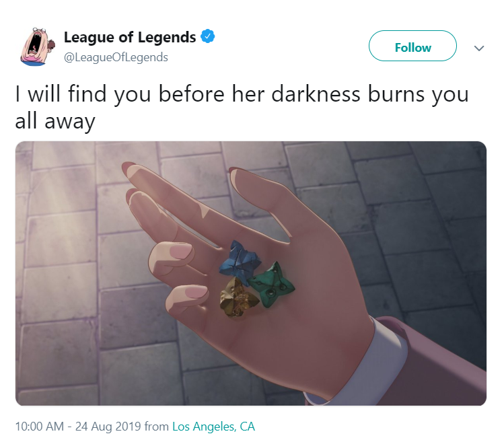Expand the tweet options chevron menu

479,48
